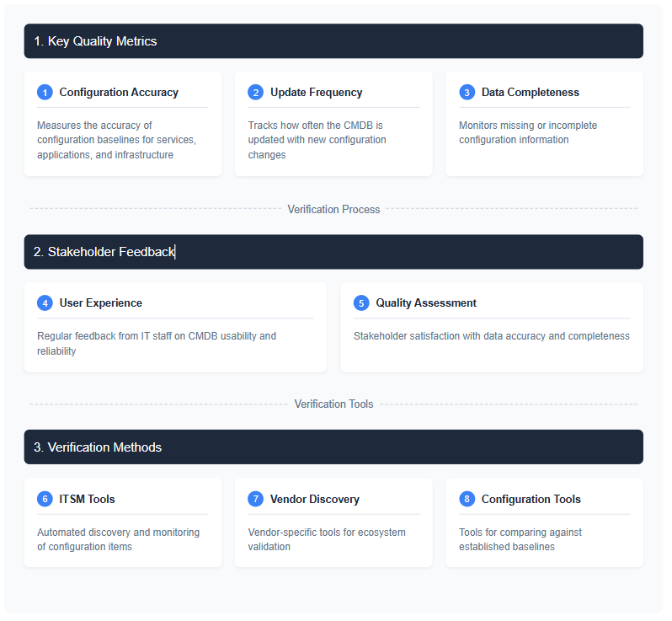Click the Update Frequency card title
The height and width of the screenshot is (621, 672).
316,93
